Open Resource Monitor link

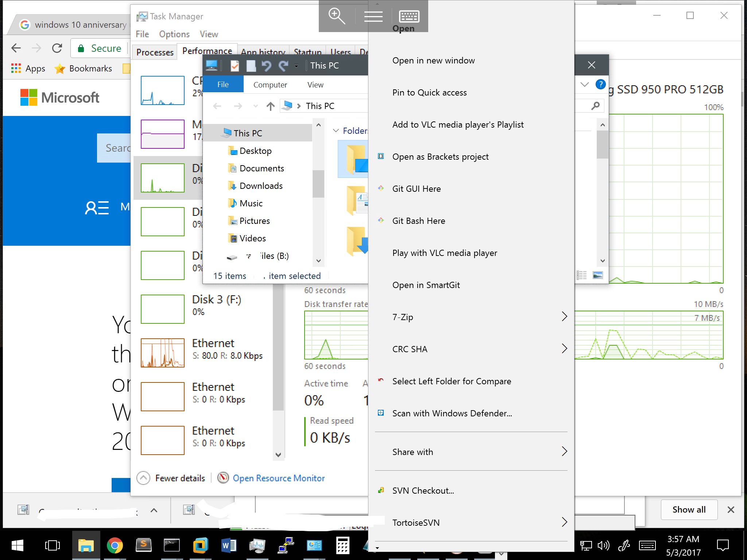278,478
